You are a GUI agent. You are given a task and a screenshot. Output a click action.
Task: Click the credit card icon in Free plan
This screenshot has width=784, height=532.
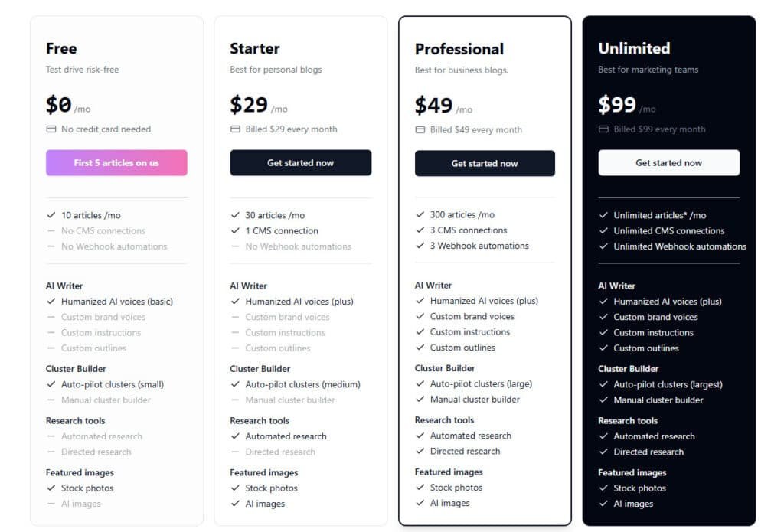point(51,129)
